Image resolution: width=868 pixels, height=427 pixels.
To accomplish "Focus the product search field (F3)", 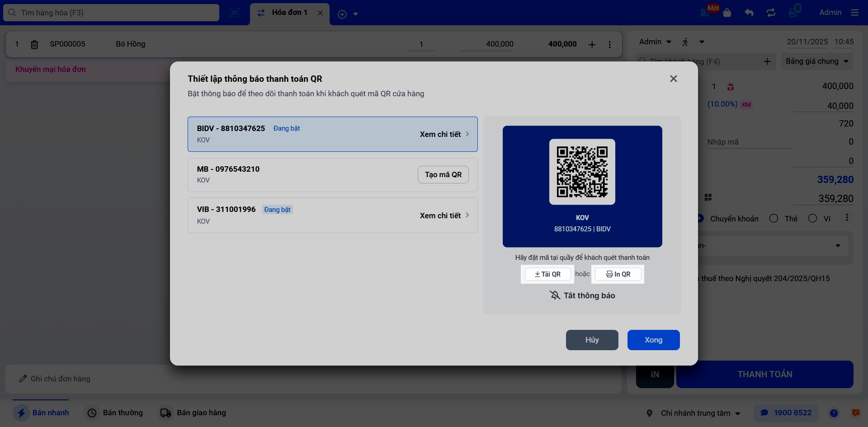I will click(111, 13).
